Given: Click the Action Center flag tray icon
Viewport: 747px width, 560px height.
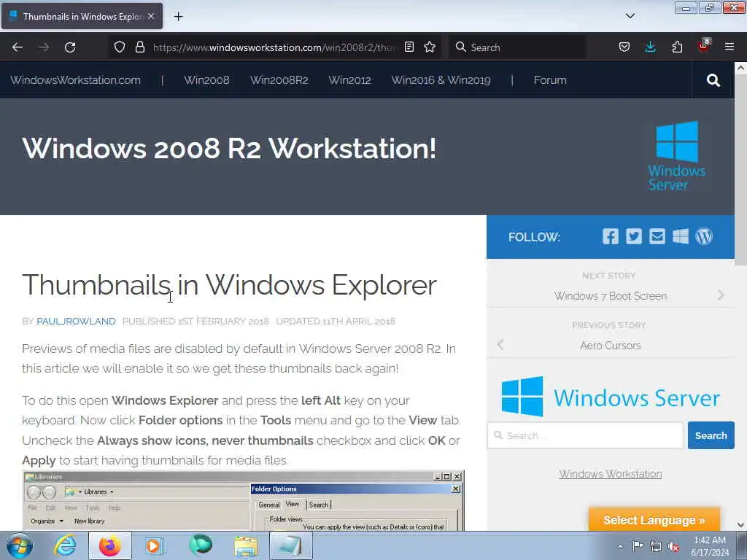Looking at the screenshot, I should click(638, 546).
